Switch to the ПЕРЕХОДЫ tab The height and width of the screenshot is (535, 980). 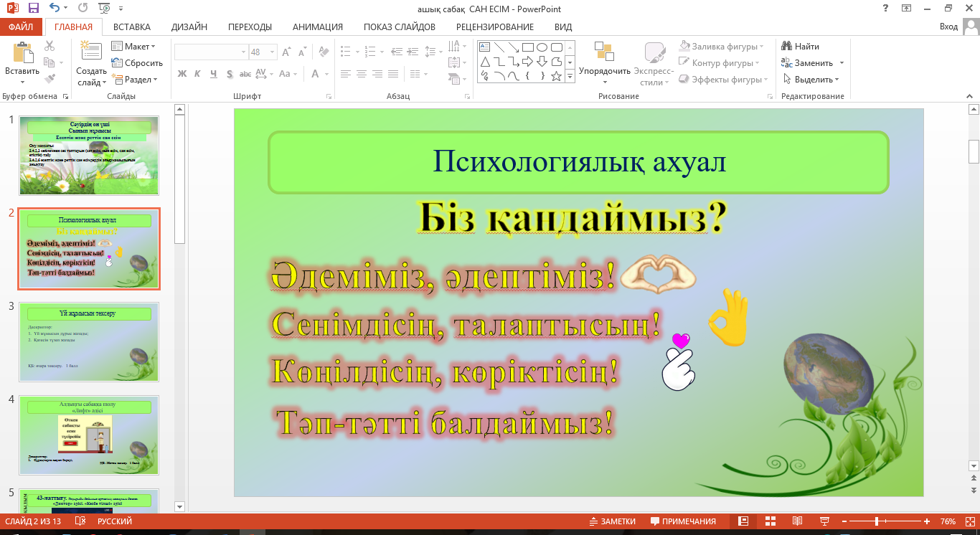click(x=250, y=27)
